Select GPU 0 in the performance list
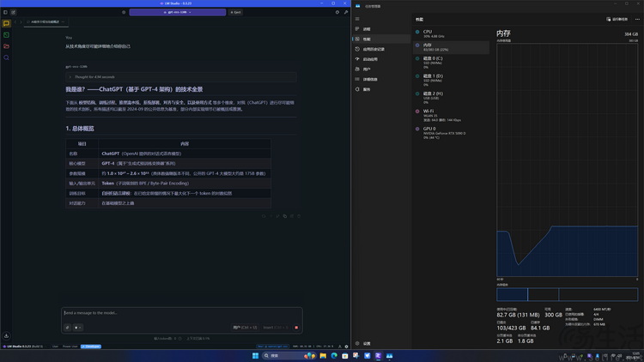Screen dimensions: 644x362 (451, 133)
